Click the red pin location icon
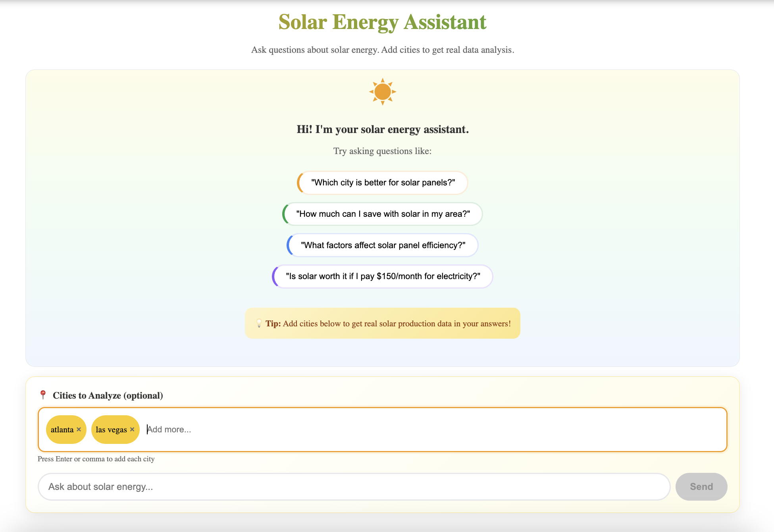 point(43,395)
